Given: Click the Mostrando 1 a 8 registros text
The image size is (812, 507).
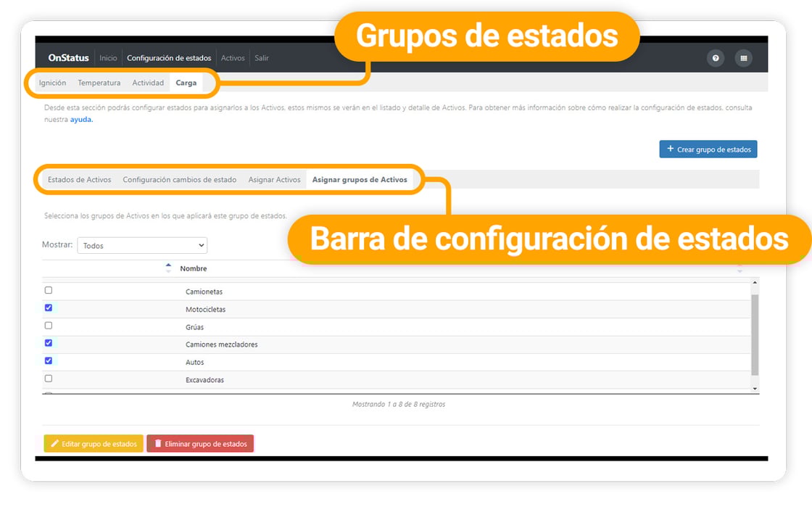Looking at the screenshot, I should click(x=399, y=405).
